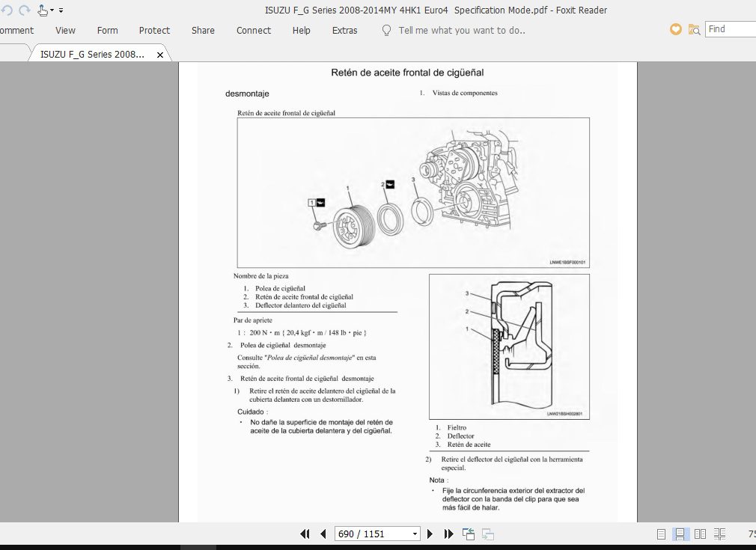Jump to the last page
Image resolution: width=756 pixels, height=550 pixels.
click(448, 534)
